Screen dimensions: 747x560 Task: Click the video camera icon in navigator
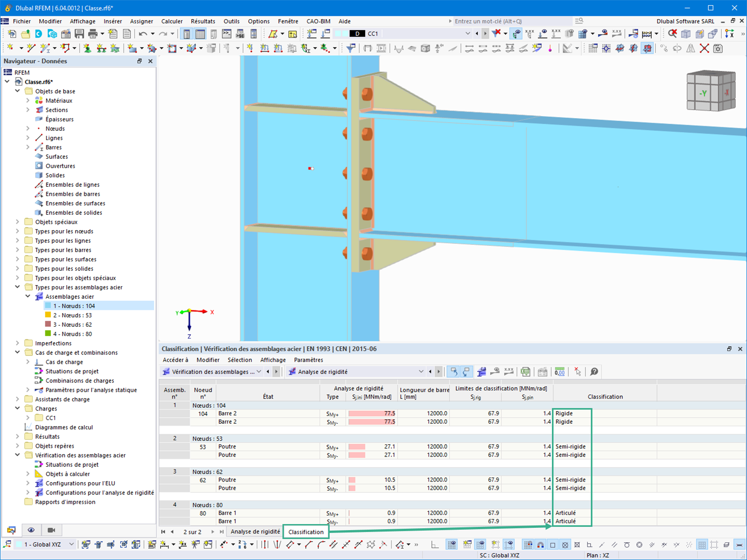51,530
